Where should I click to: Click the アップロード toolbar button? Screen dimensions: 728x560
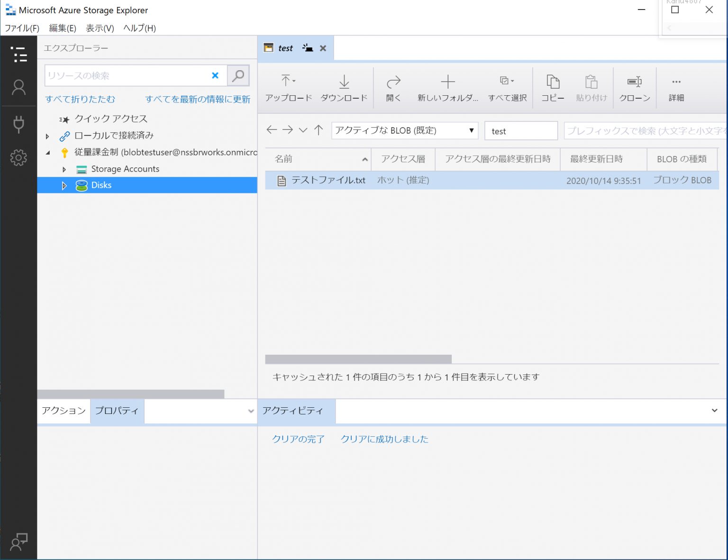click(x=288, y=88)
